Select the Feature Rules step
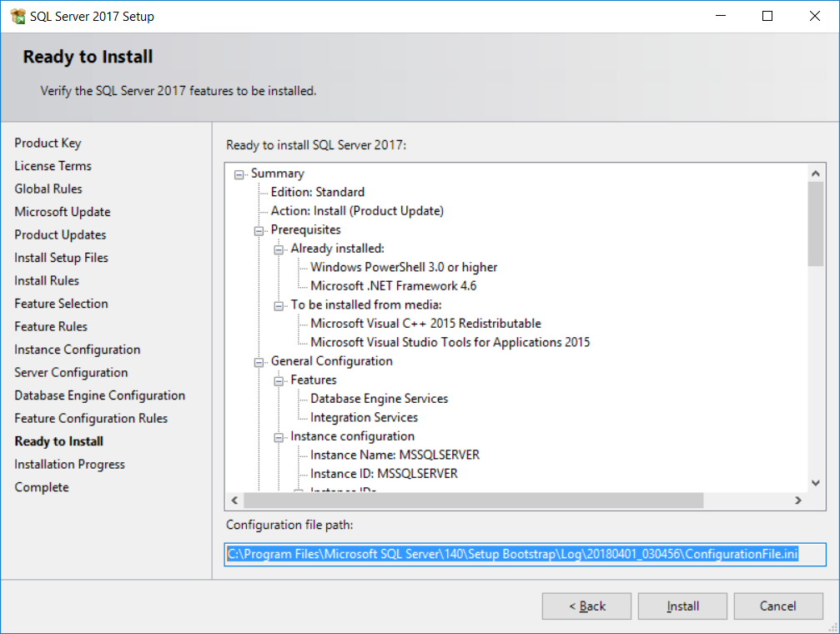 [51, 327]
